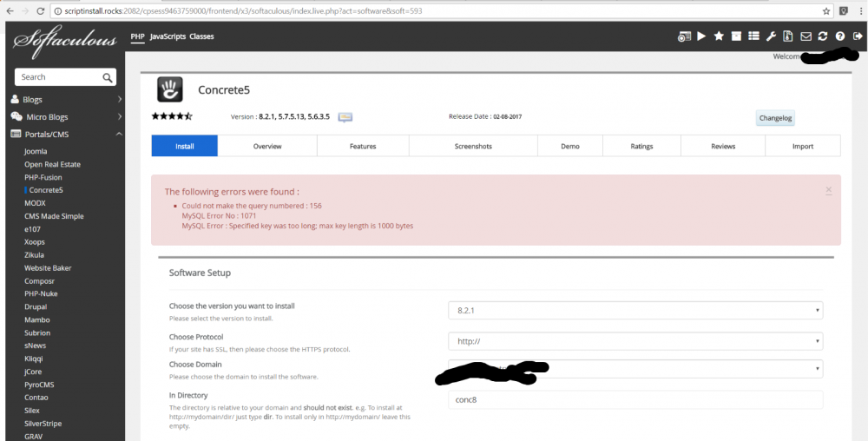Click the logout arrow icon
The image size is (868, 441).
(858, 36)
